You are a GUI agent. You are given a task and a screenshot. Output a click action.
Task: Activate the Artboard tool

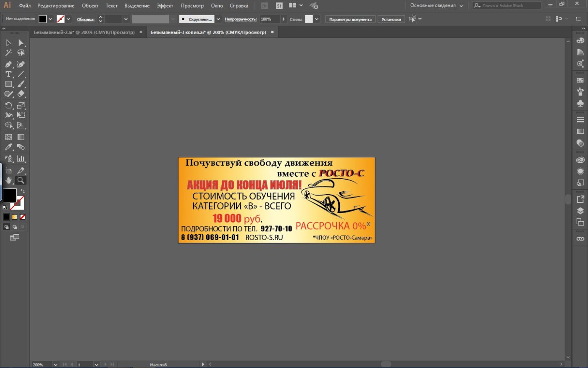pyautogui.click(x=8, y=171)
